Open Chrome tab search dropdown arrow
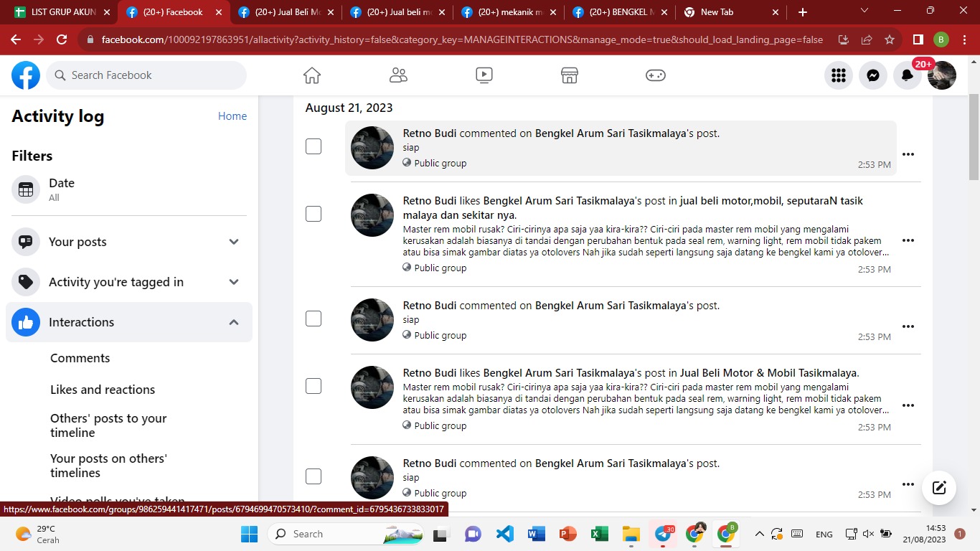Image resolution: width=980 pixels, height=551 pixels. [x=864, y=11]
